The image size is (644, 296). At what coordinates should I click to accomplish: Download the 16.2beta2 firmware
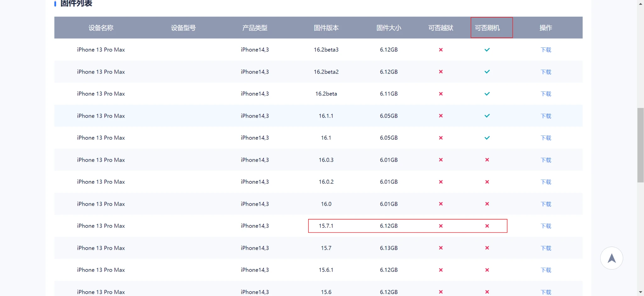(x=546, y=72)
